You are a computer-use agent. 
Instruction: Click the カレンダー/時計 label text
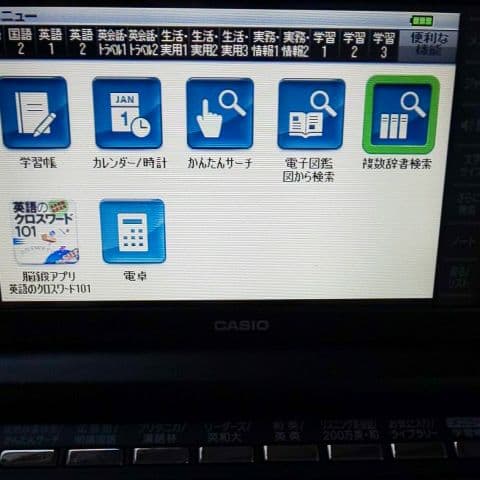pos(129,163)
